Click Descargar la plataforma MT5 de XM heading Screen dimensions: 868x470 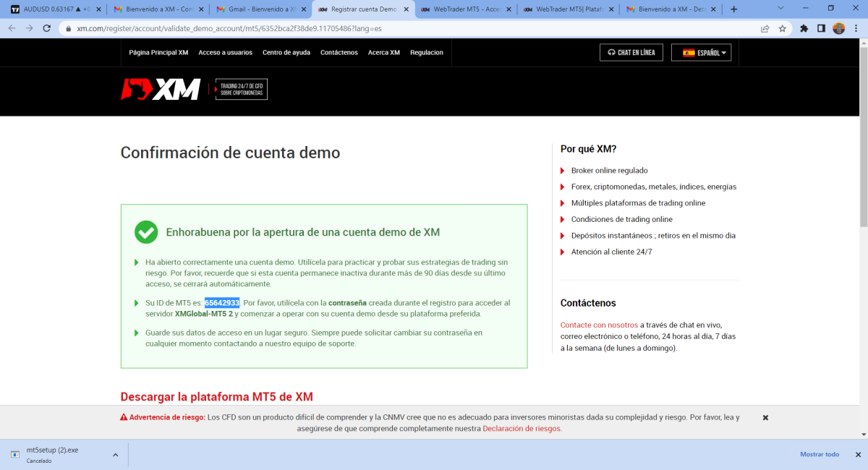217,397
